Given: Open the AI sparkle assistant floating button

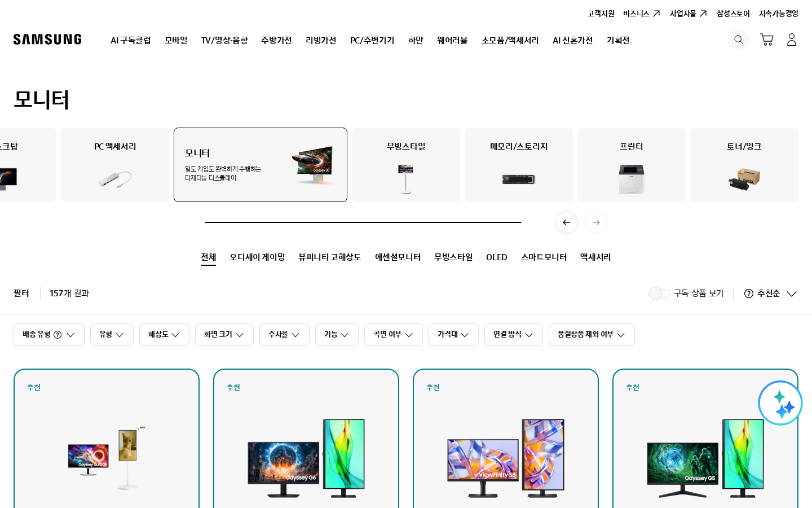Looking at the screenshot, I should [780, 403].
